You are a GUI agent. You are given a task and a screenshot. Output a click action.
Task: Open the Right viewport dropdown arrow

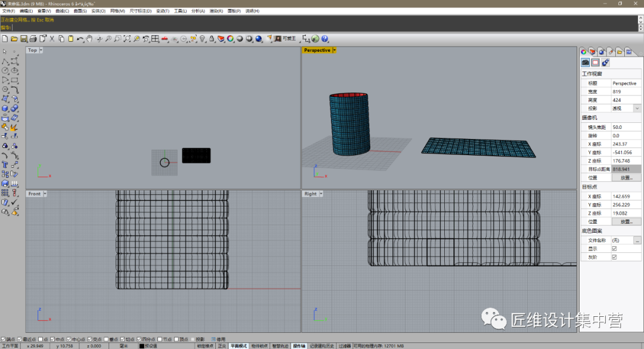coord(321,194)
